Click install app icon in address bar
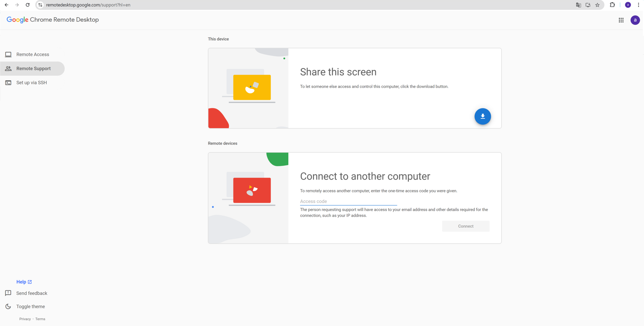The width and height of the screenshot is (644, 326). click(588, 5)
